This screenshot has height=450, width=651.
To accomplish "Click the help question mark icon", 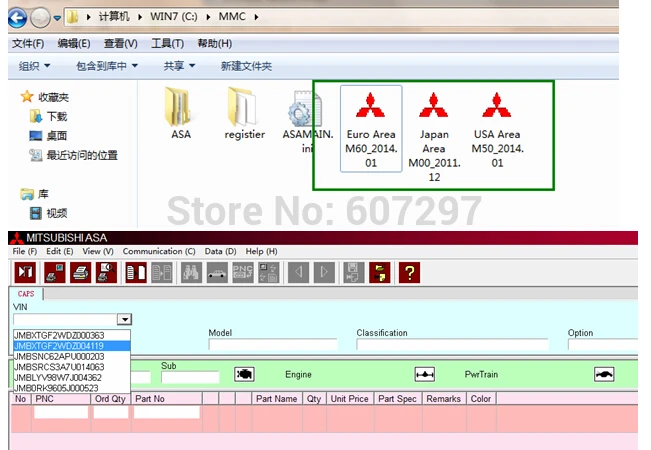I will (409, 272).
